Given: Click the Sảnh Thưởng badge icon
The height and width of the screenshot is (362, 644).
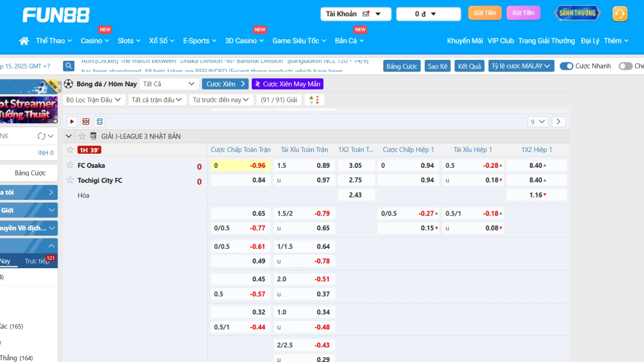Looking at the screenshot, I should [x=577, y=13].
